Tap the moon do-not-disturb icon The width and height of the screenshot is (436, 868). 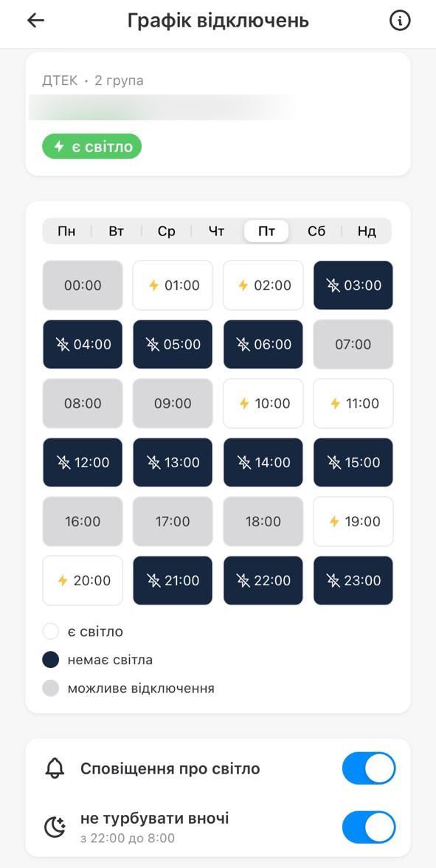55,827
